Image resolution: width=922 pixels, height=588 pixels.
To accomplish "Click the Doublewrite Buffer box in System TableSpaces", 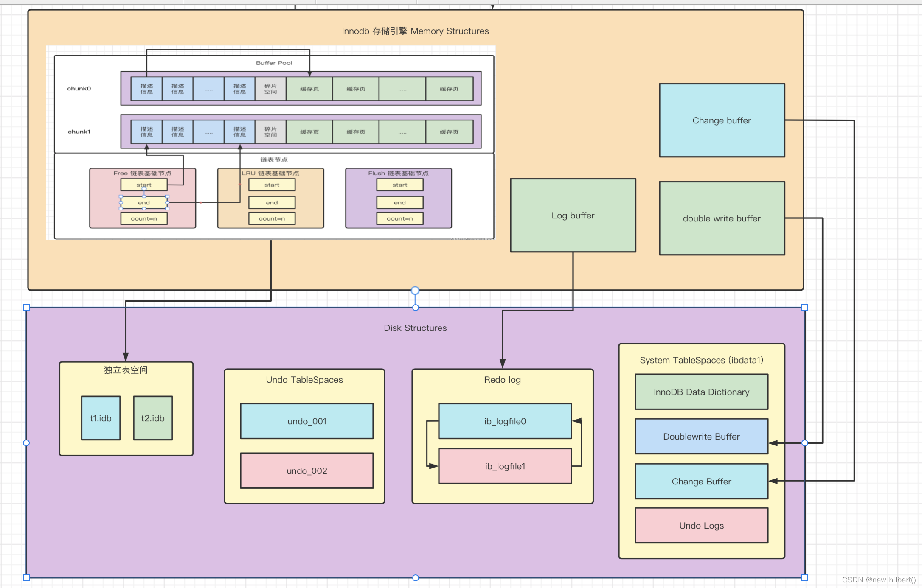I will [701, 437].
